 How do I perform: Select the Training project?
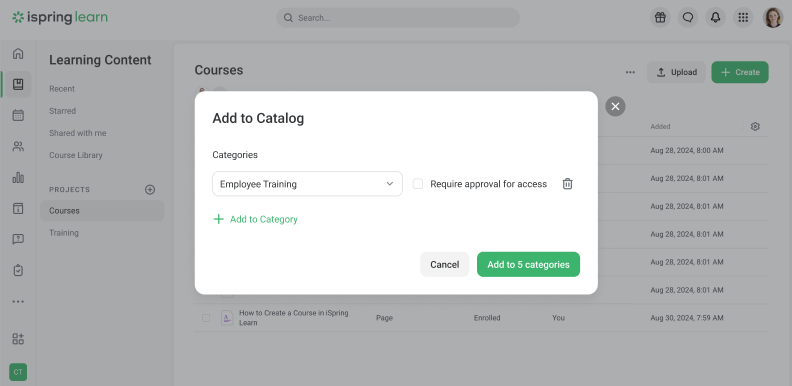pyautogui.click(x=64, y=233)
